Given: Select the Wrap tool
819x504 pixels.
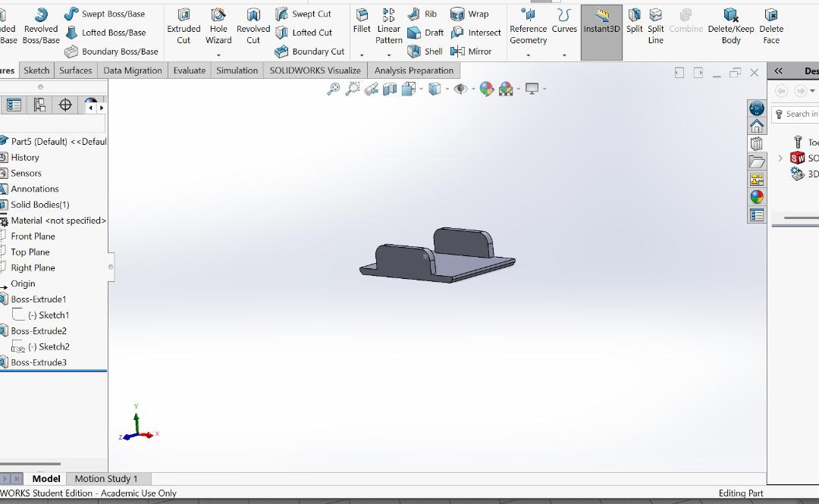Looking at the screenshot, I should pos(469,14).
